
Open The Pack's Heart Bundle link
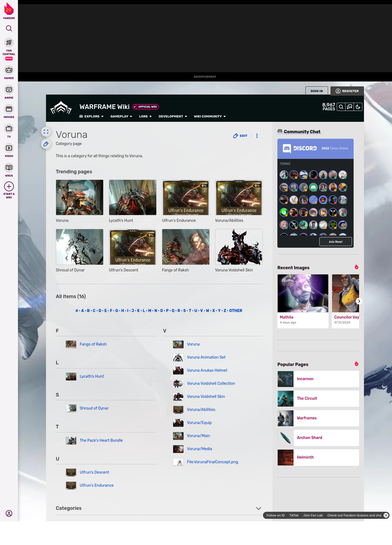coord(101,440)
